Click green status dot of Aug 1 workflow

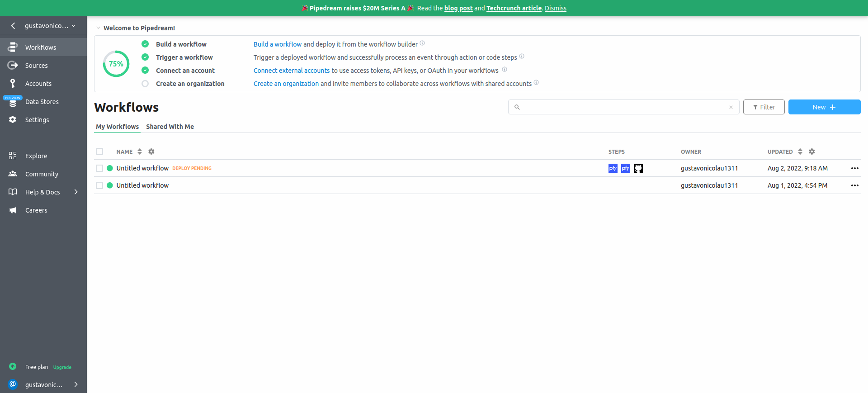[110, 185]
